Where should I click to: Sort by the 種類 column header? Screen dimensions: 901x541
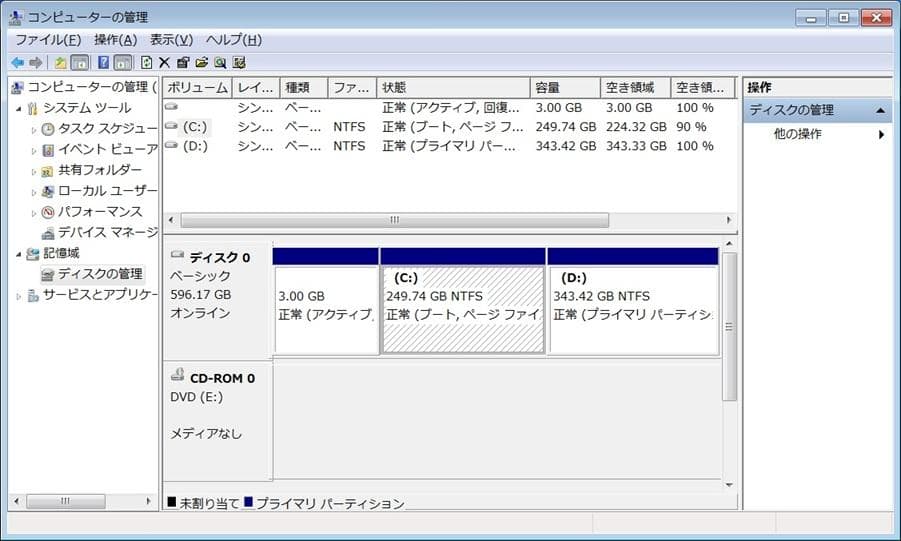coord(304,87)
